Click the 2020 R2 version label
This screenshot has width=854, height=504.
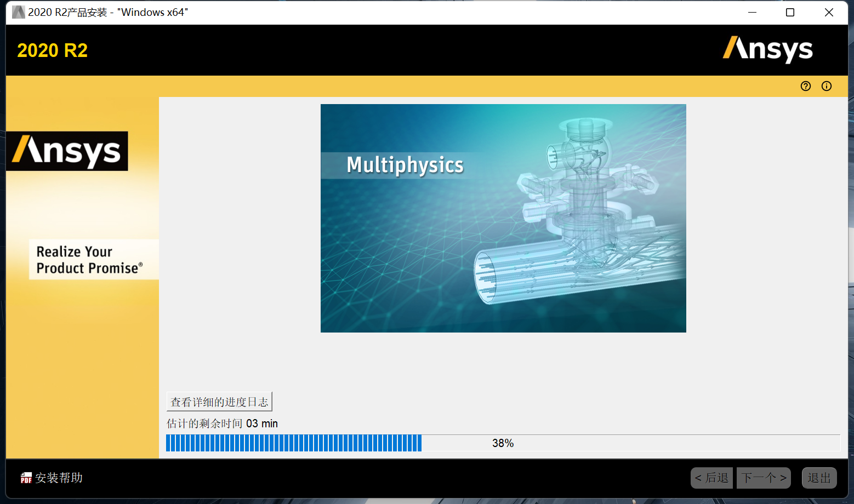pyautogui.click(x=52, y=50)
